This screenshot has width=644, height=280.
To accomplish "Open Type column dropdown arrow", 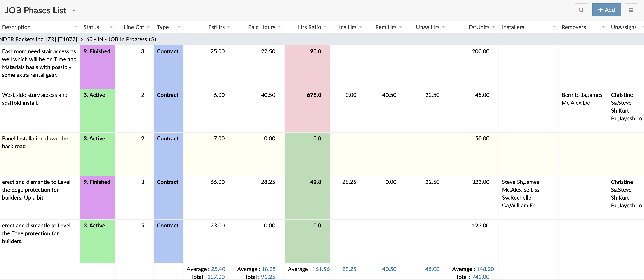I will [x=179, y=27].
